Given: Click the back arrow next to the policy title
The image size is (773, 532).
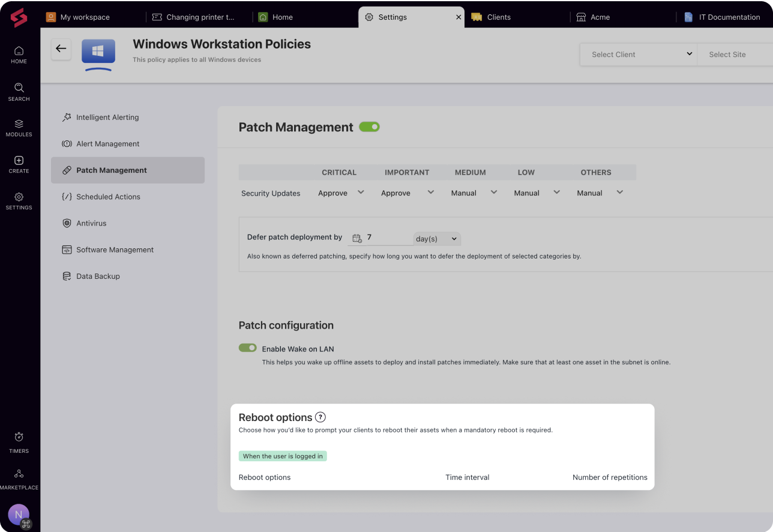Looking at the screenshot, I should pos(61,49).
